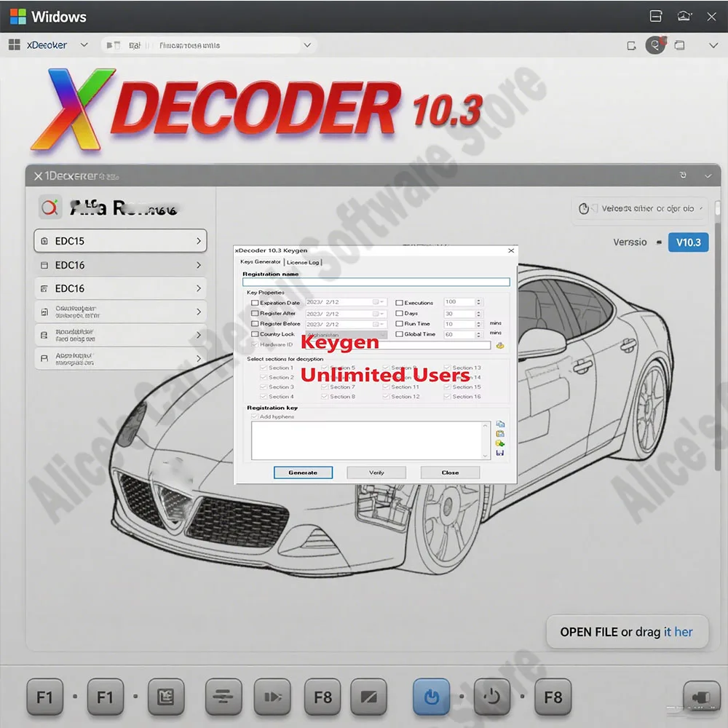Fetch the Hardware ID with the hand icon
Viewport: 728px width, 728px height.
499,346
